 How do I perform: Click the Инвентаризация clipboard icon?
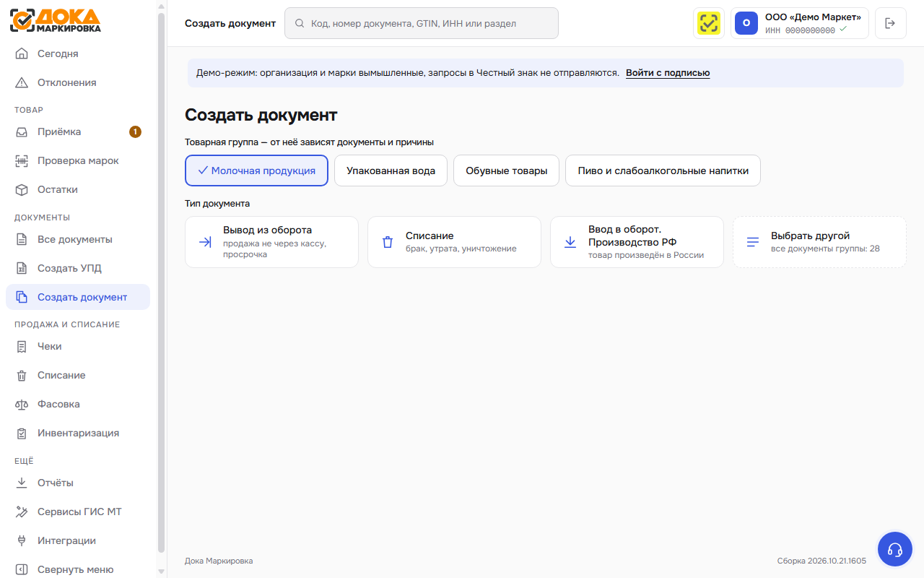(x=22, y=433)
